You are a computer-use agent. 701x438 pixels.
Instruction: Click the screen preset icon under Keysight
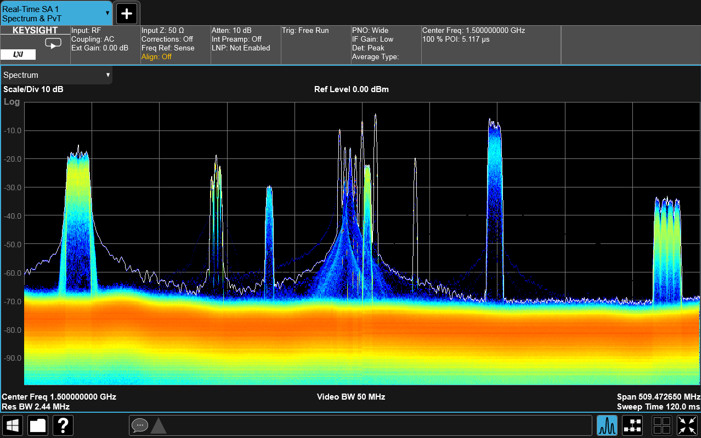53,44
